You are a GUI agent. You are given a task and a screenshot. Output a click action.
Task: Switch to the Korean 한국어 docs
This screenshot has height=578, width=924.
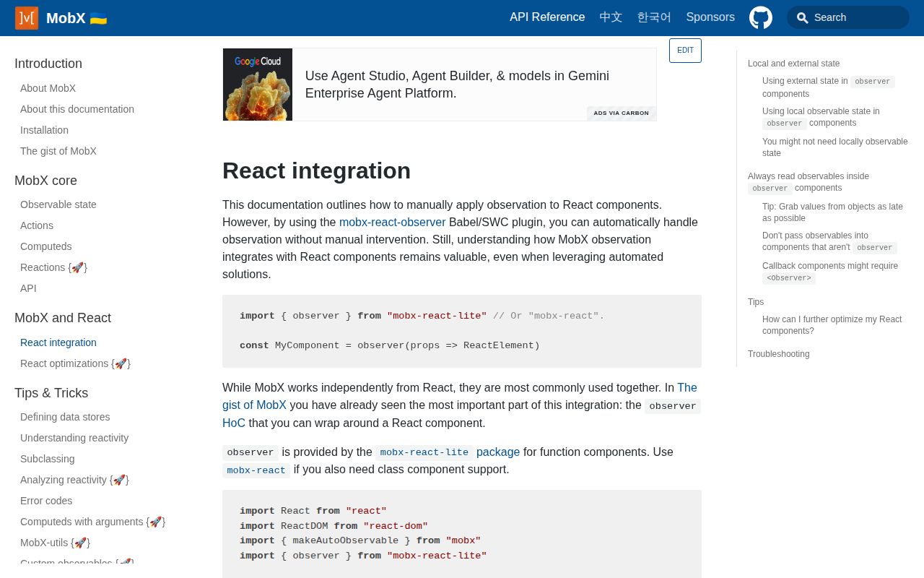[654, 17]
